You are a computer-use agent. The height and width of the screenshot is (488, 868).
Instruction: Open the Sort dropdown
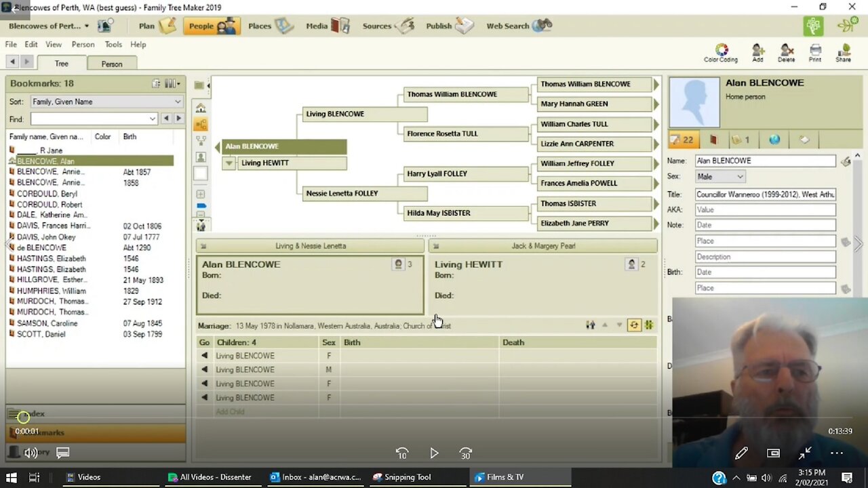[106, 102]
